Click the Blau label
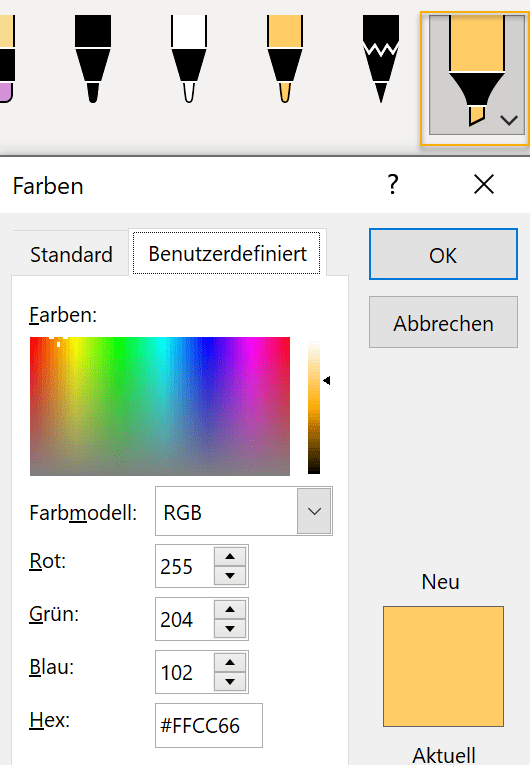Viewport: 530px width, 765px height. click(x=51, y=667)
